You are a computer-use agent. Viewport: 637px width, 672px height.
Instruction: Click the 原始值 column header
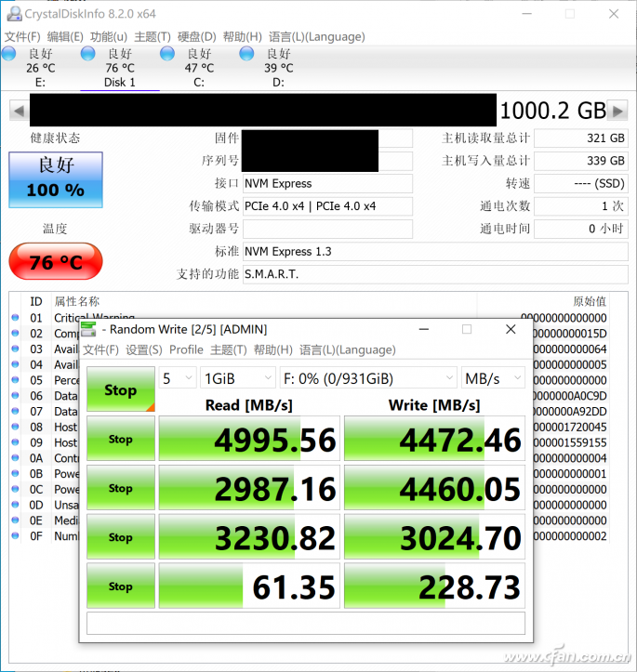[590, 301]
